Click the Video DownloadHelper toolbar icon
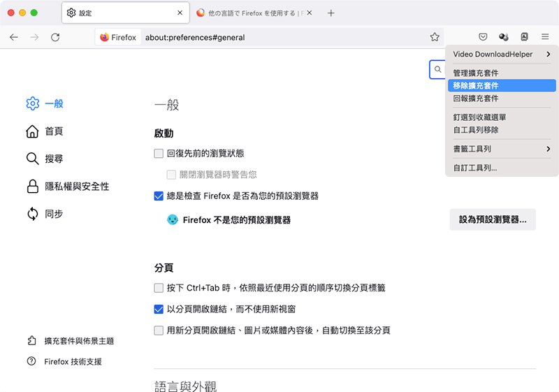The image size is (559, 392). click(503, 37)
